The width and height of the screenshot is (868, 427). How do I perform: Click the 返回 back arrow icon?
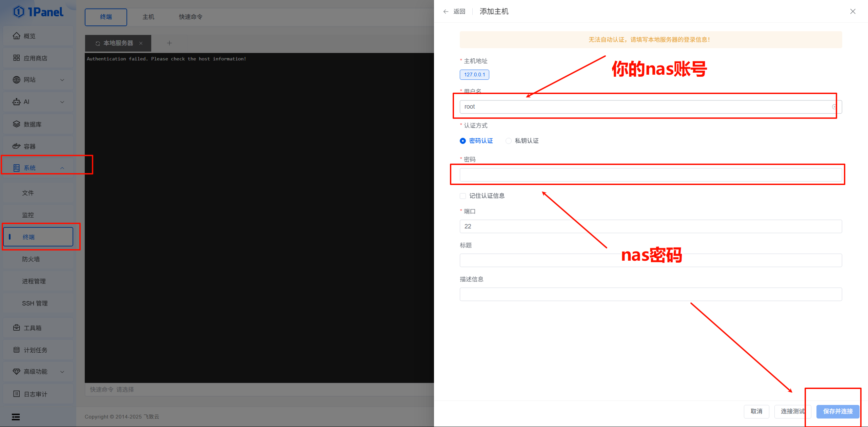coord(446,12)
